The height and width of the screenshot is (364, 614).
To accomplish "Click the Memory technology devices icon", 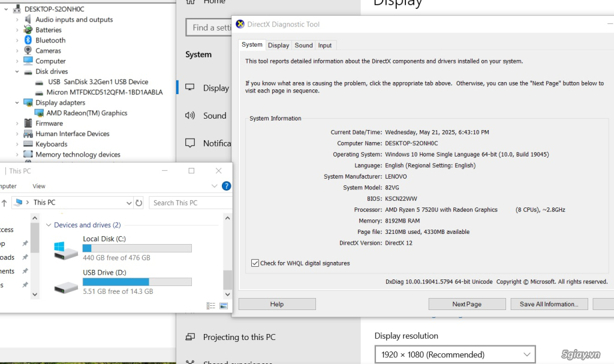I will click(28, 154).
